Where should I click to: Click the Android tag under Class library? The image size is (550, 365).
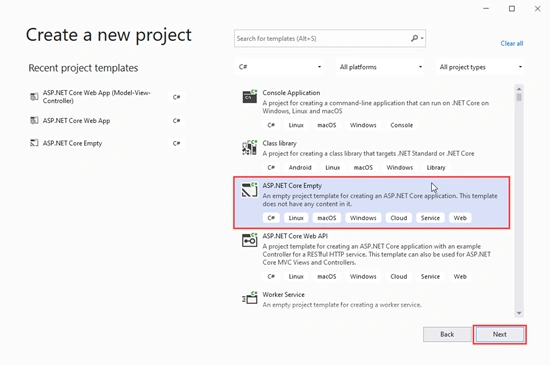[x=300, y=168]
